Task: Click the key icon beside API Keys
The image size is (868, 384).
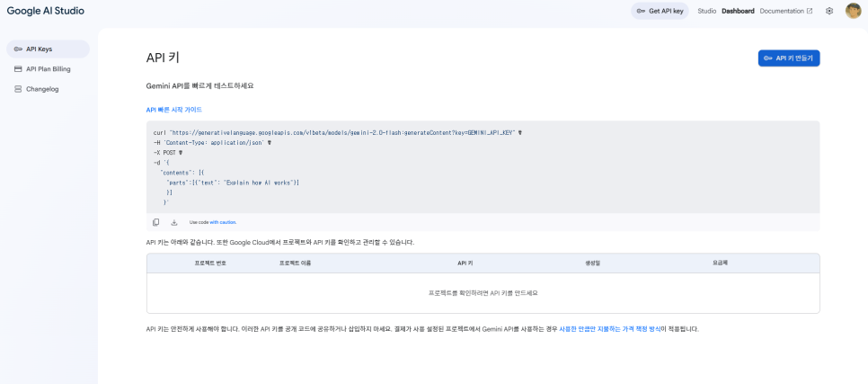Action: pyautogui.click(x=18, y=49)
